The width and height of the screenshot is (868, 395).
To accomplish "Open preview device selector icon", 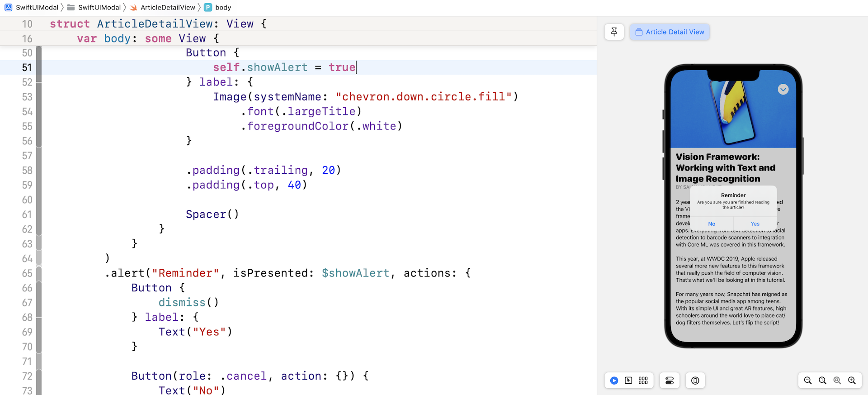I will pos(695,381).
